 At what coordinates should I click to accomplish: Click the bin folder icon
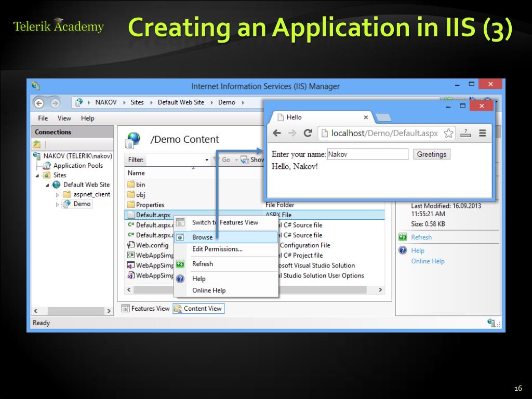click(x=131, y=184)
